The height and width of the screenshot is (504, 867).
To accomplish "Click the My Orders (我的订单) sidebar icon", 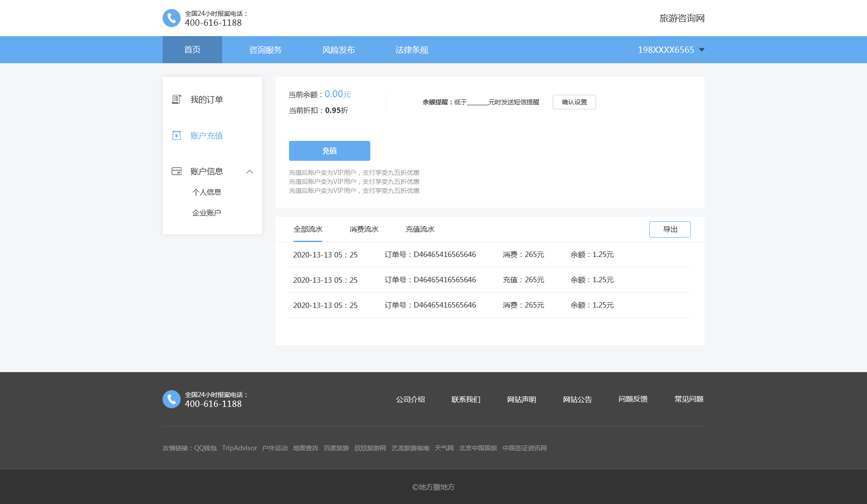I will click(x=177, y=99).
